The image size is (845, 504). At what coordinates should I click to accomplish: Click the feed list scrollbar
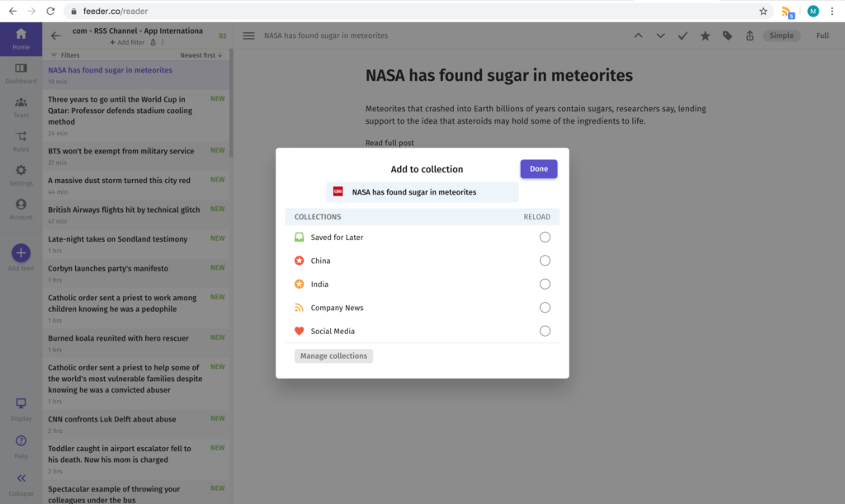(x=231, y=103)
